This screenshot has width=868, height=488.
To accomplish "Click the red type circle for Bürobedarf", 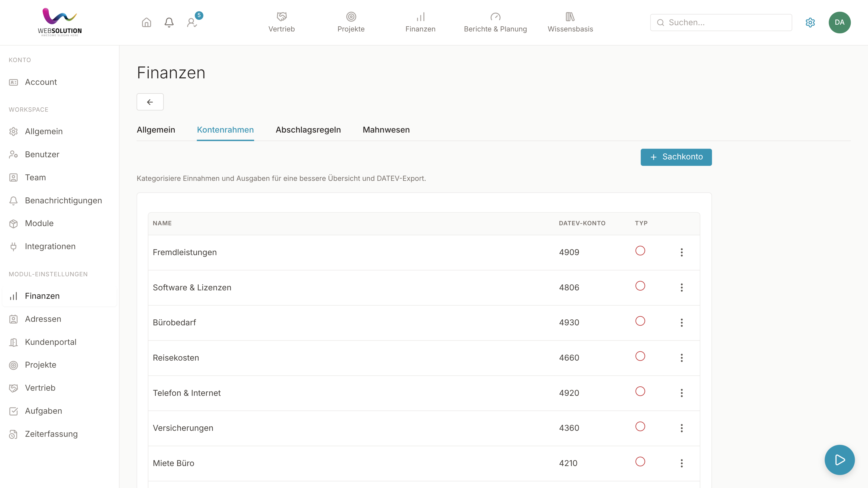I will click(640, 321).
